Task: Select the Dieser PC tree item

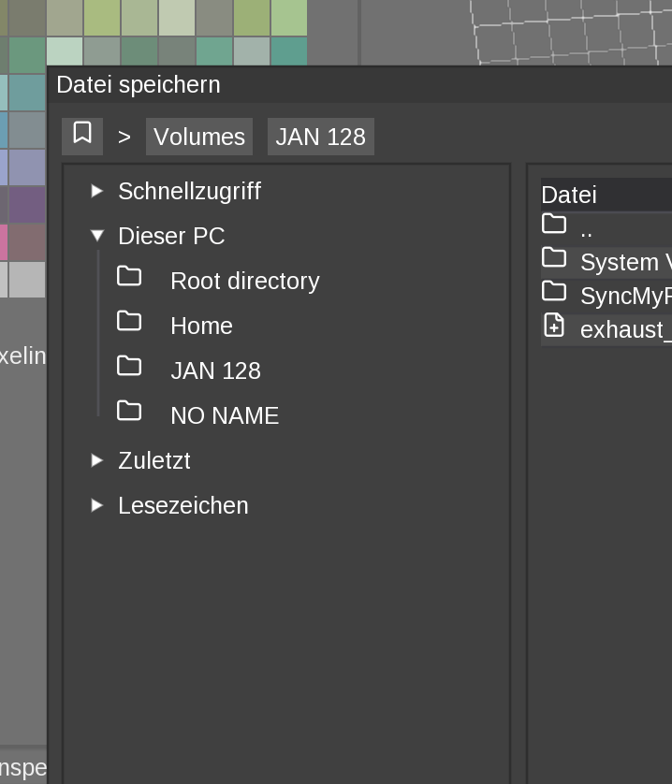Action: click(171, 236)
